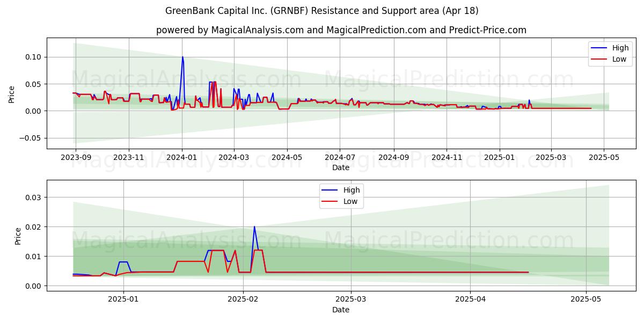Screen dimensions: 644x322
Task: Click the 0.02 price tick on the bottom chart
Action: 33,227
